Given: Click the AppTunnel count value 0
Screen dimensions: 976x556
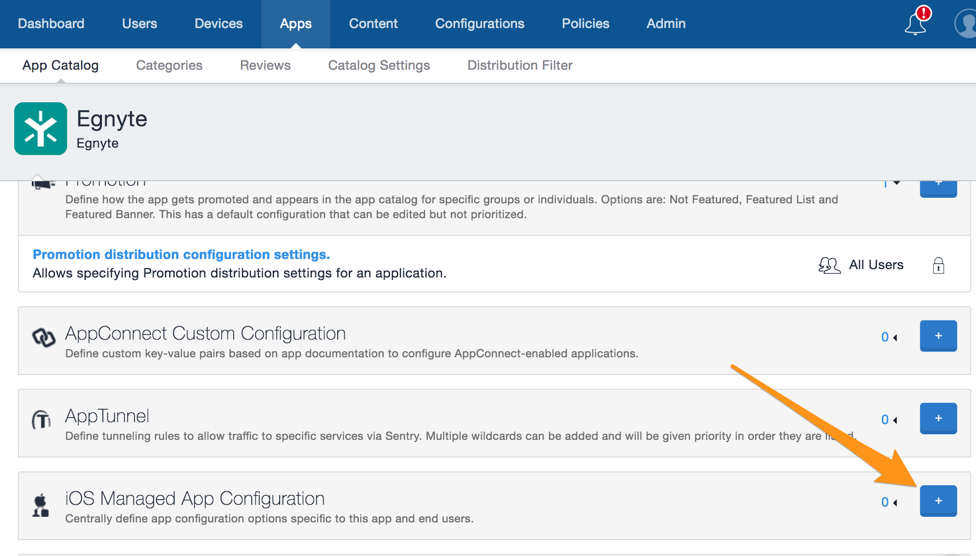Looking at the screenshot, I should pyautogui.click(x=884, y=420).
